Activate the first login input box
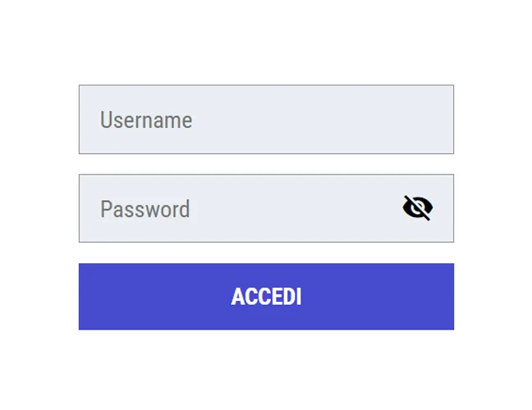The width and height of the screenshot is (532, 410). (x=266, y=119)
